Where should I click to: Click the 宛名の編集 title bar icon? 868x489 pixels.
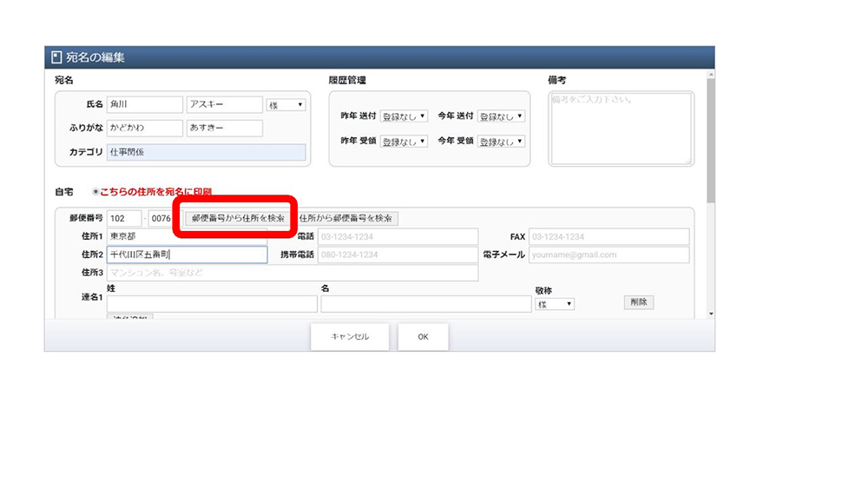pyautogui.click(x=56, y=58)
